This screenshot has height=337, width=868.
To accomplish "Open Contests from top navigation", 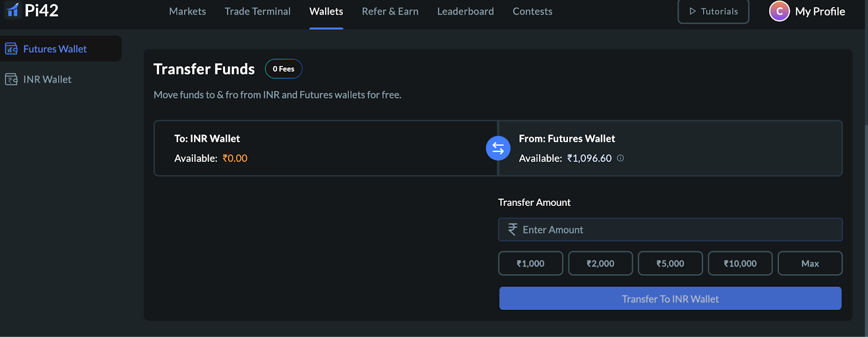I will (x=532, y=11).
